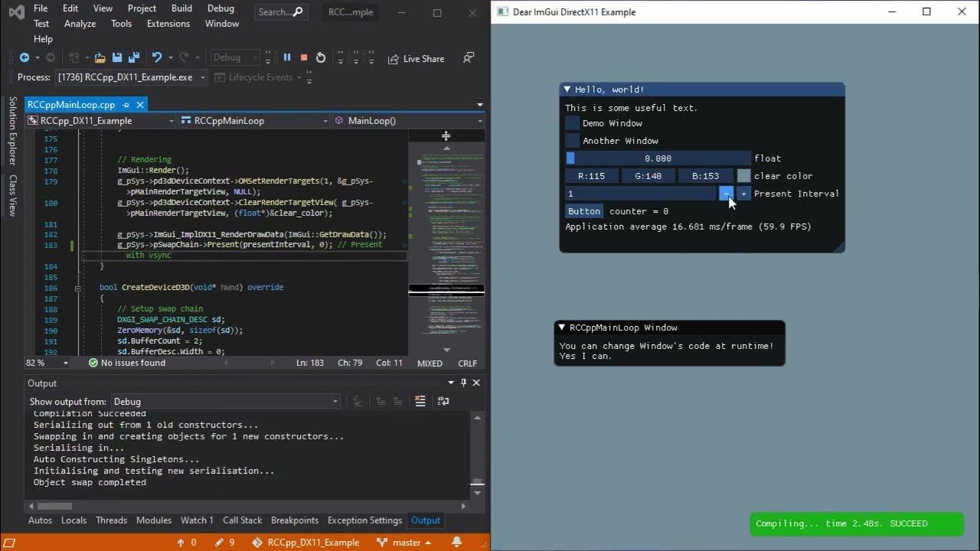The image size is (980, 551).
Task: Click the clear color swatch
Action: 743,176
